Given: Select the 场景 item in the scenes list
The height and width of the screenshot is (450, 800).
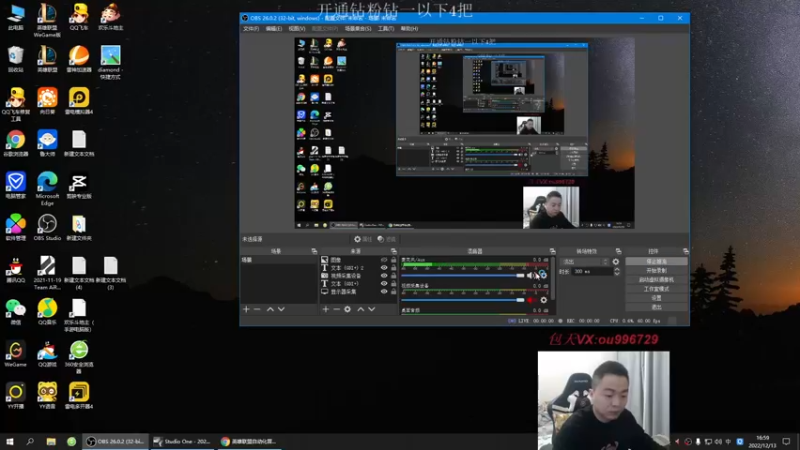Looking at the screenshot, I should [x=279, y=260].
